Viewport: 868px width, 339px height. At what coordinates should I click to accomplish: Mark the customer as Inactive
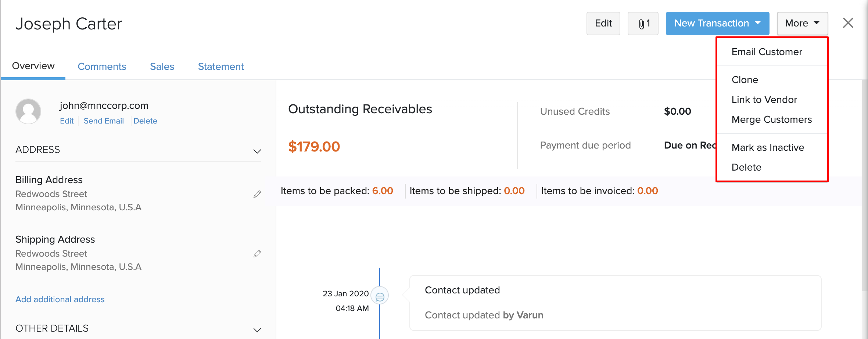click(x=768, y=147)
